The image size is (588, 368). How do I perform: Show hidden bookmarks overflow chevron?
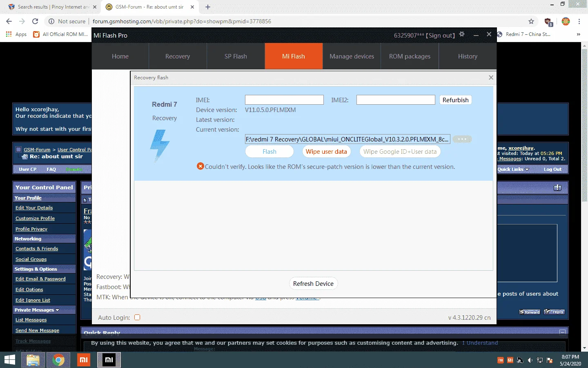578,34
